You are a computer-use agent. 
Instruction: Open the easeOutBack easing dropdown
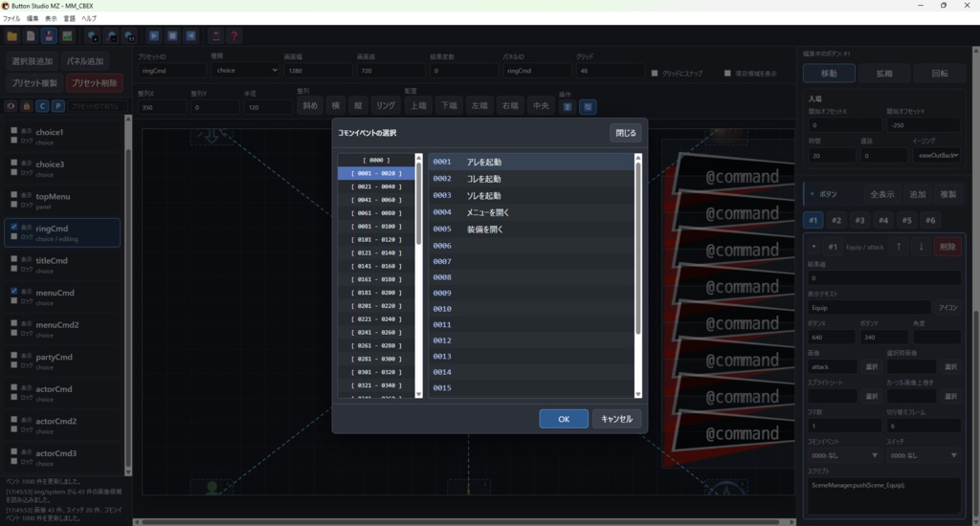(937, 155)
